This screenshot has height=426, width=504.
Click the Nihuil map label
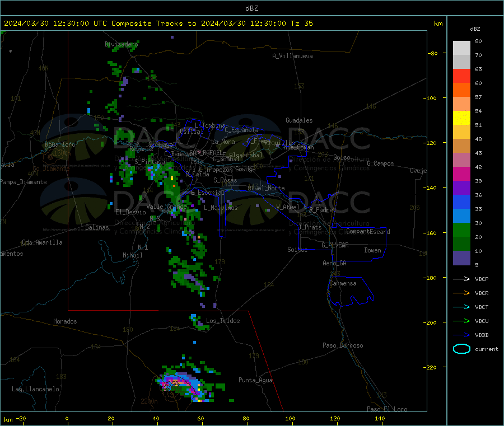(132, 255)
